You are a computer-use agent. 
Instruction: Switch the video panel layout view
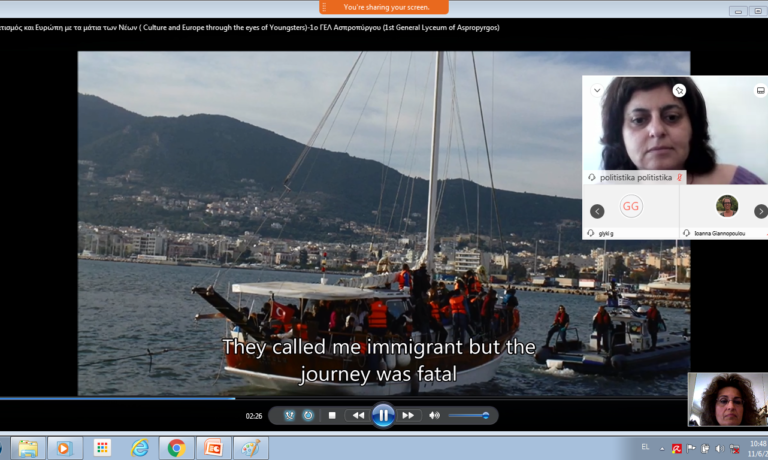coord(760,90)
